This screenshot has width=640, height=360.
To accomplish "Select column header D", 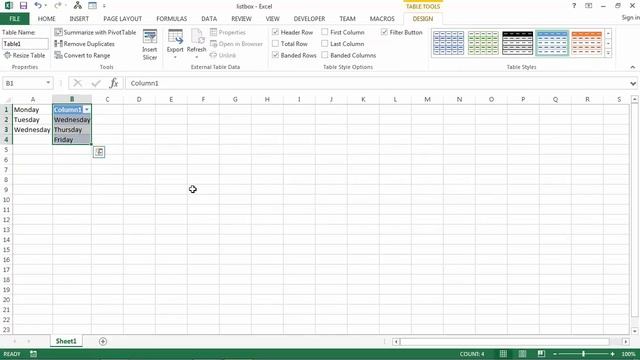I will (139, 100).
